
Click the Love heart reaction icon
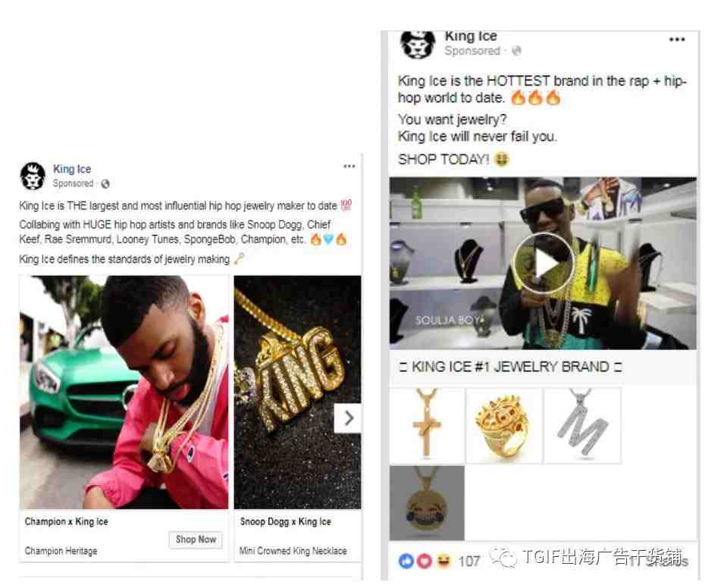(425, 561)
